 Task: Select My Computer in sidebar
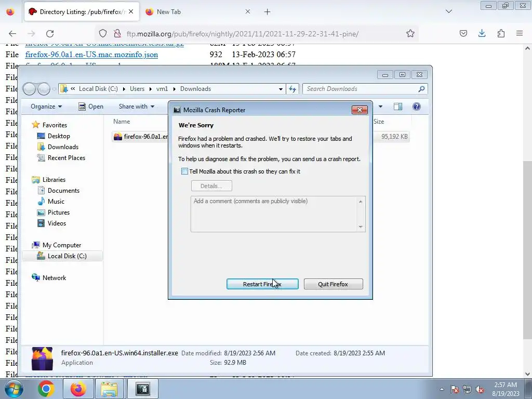coord(61,245)
